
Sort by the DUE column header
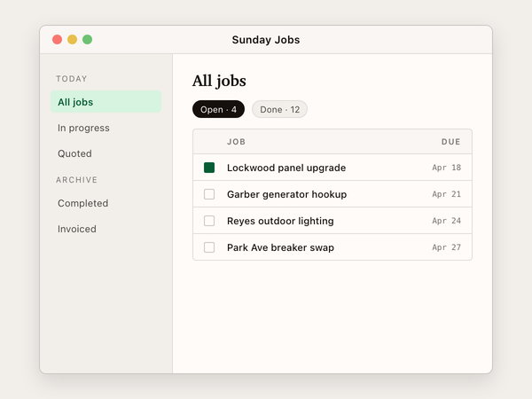point(450,142)
